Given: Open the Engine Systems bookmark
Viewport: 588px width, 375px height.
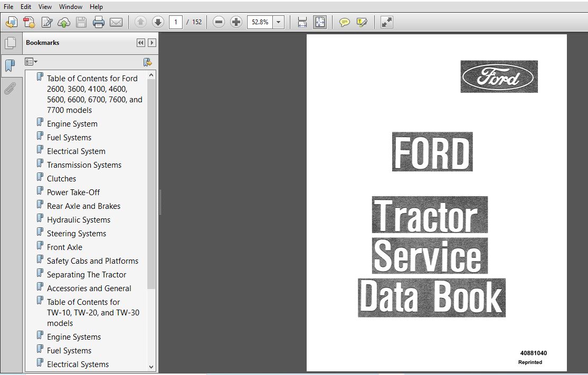Looking at the screenshot, I should [x=74, y=337].
